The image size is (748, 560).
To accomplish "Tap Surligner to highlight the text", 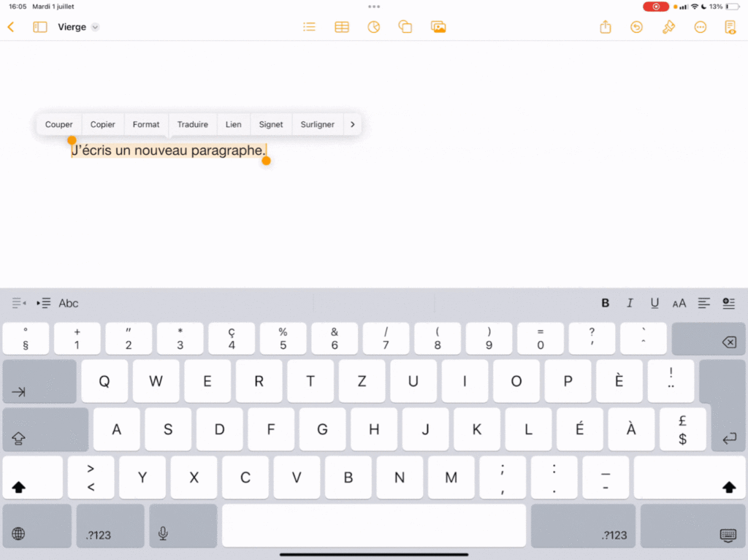I will click(x=318, y=124).
